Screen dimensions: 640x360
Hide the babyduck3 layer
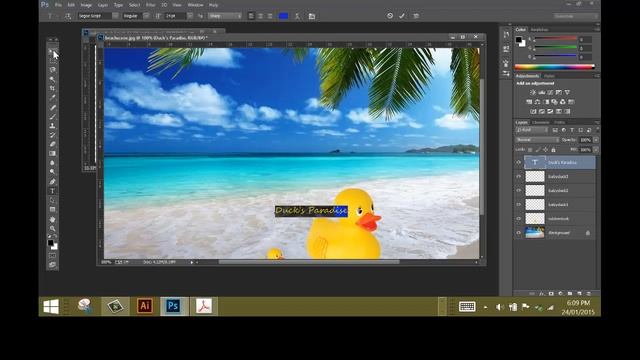point(519,176)
